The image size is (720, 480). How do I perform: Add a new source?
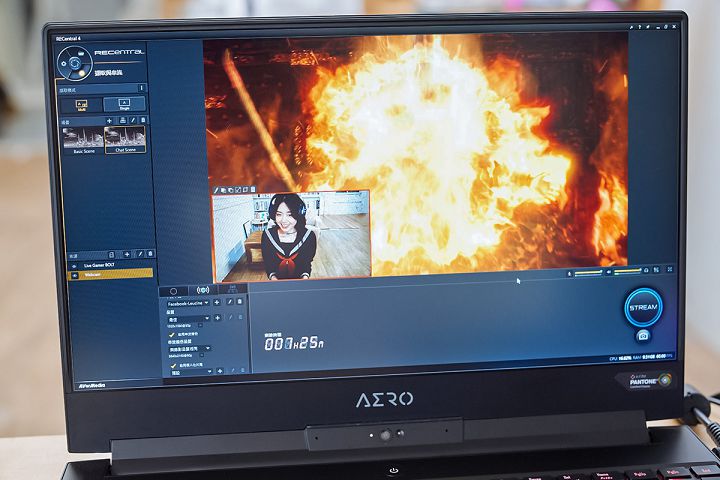(x=127, y=254)
